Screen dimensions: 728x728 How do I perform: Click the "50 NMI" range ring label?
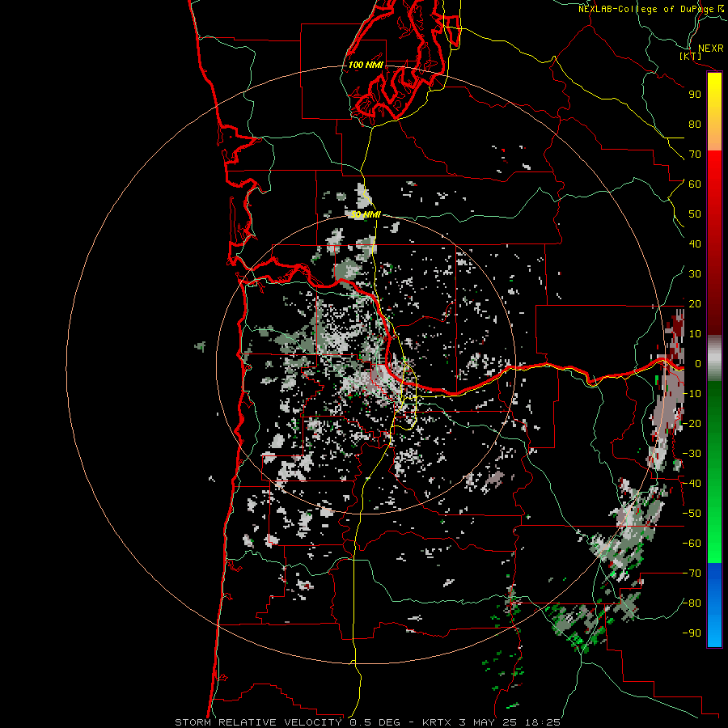(366, 214)
